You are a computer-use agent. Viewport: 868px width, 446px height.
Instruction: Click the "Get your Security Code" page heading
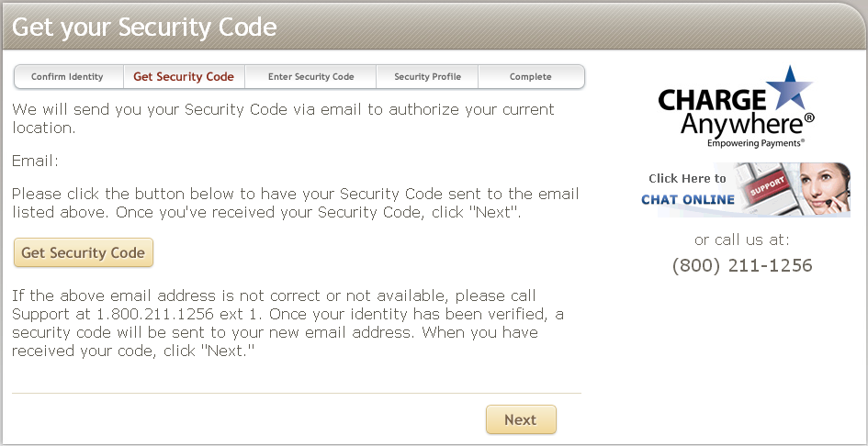[x=144, y=26]
